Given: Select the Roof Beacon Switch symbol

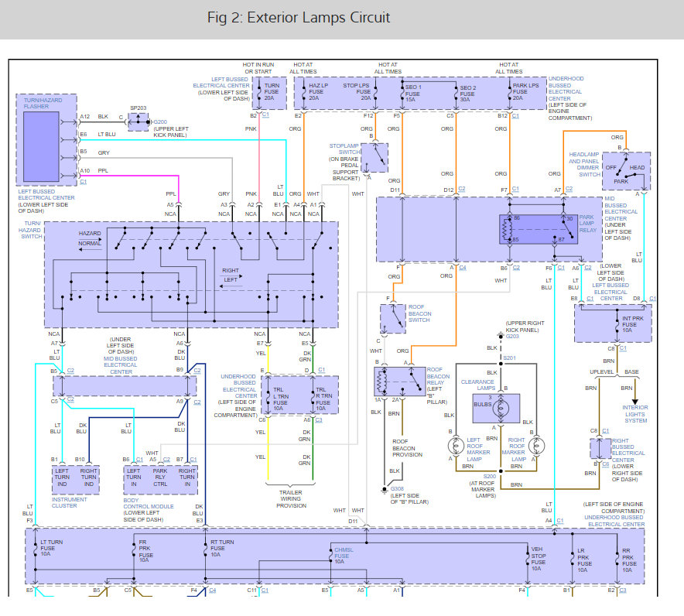Looking at the screenshot, I should click(x=393, y=319).
